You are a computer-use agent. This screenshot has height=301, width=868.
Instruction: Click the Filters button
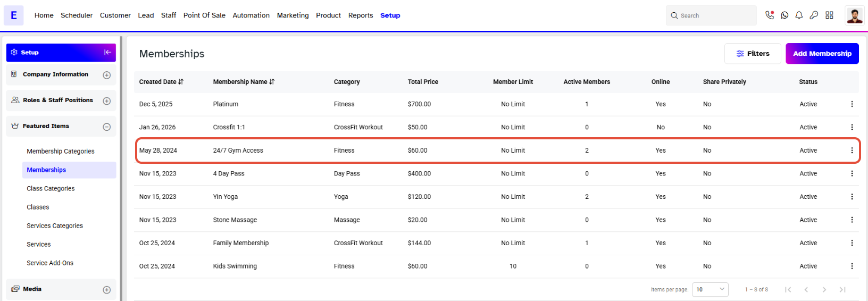tap(753, 54)
